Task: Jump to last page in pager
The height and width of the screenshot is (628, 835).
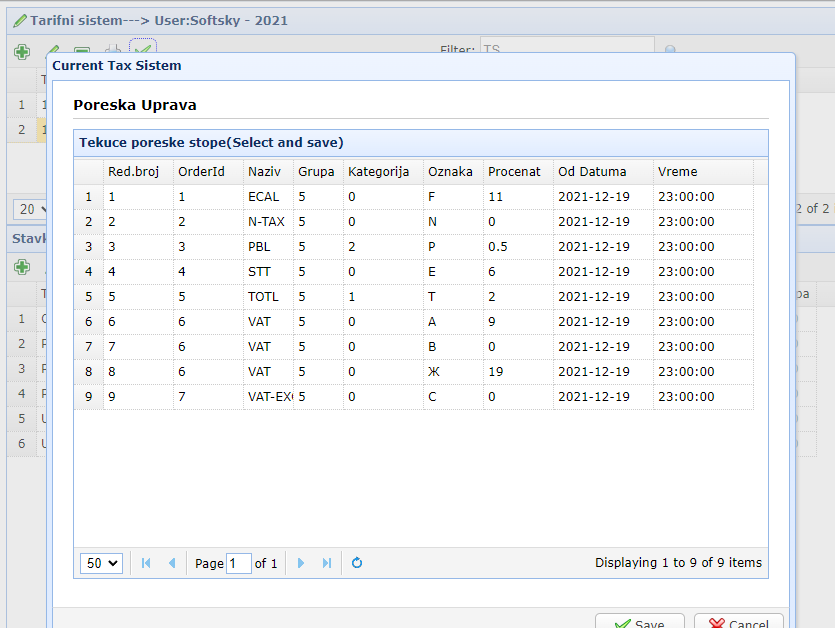Action: (326, 563)
